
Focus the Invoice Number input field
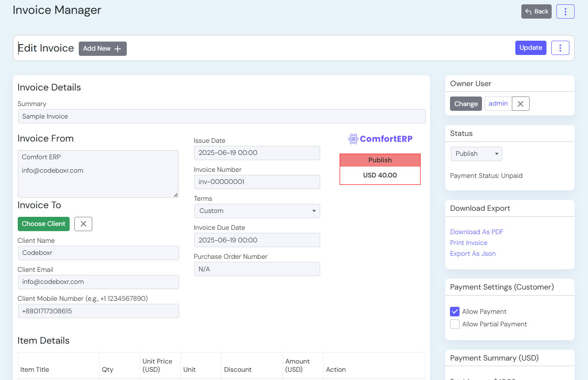(x=257, y=182)
